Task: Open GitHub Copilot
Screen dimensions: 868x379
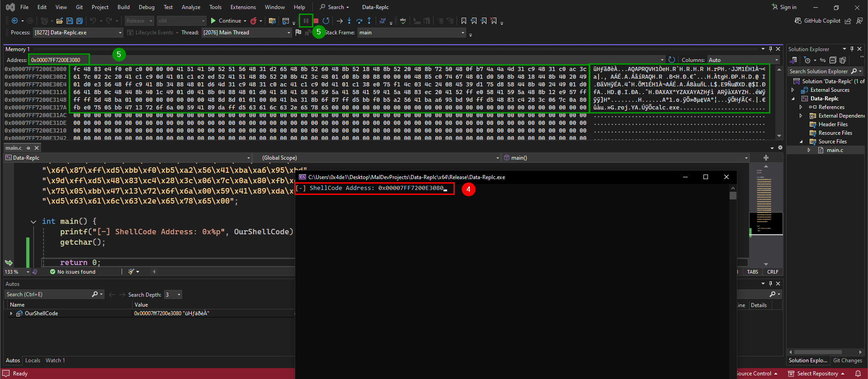Action: 818,21
